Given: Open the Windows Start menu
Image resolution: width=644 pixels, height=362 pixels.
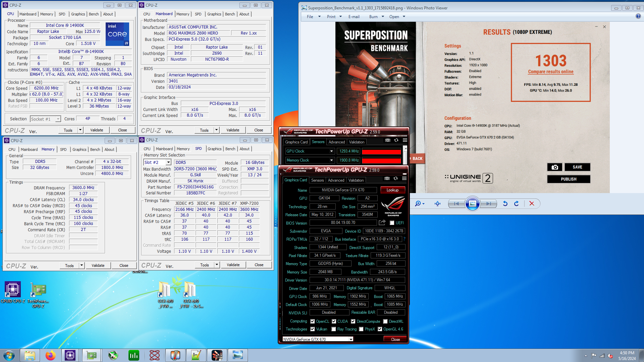Looking at the screenshot, I should 9,355.
